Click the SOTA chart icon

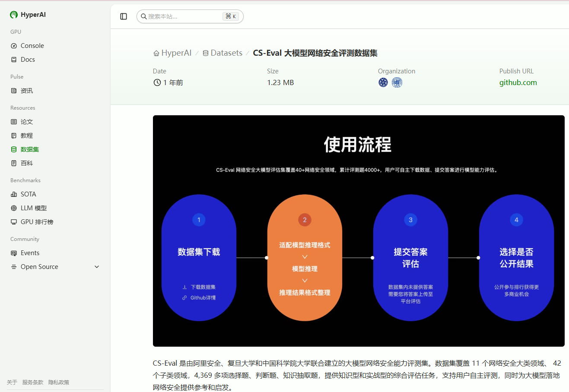14,194
